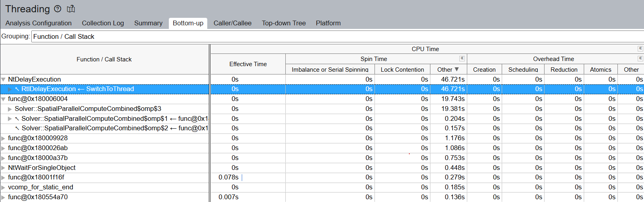Image resolution: width=644 pixels, height=202 pixels.
Task: Go to the Summary tab
Action: (148, 23)
